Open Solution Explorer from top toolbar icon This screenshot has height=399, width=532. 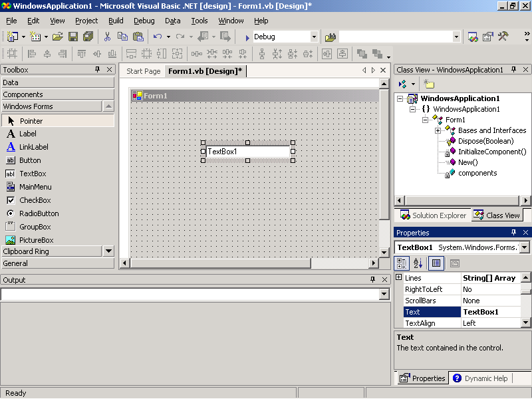click(x=473, y=37)
